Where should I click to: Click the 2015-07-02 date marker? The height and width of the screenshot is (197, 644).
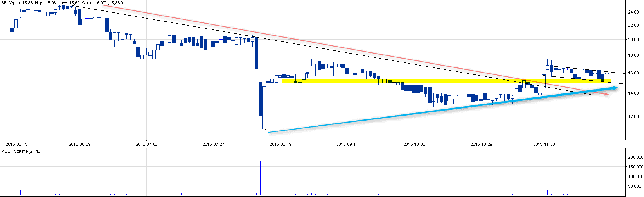[147, 144]
